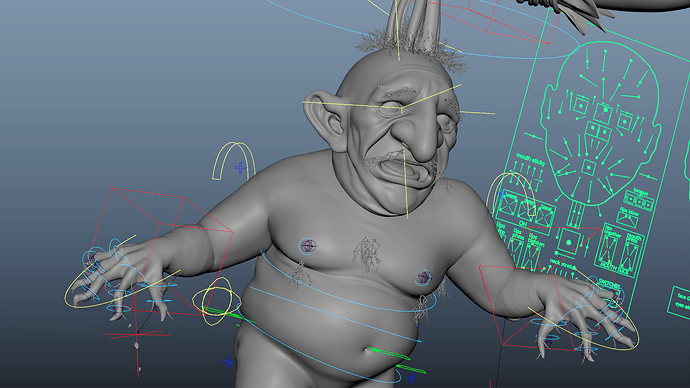Select the right eye square control on face panel
Viewport: 690px width, 388px height.
coord(625,121)
